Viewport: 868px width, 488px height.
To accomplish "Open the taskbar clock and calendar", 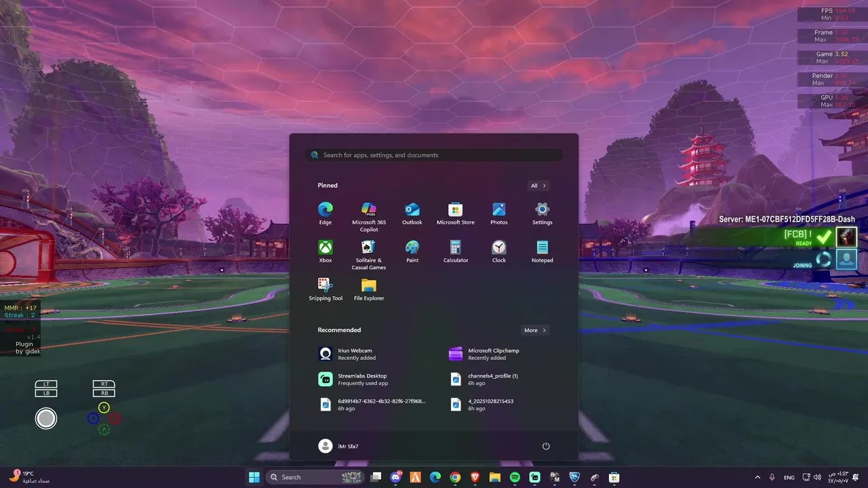I will coord(837,477).
